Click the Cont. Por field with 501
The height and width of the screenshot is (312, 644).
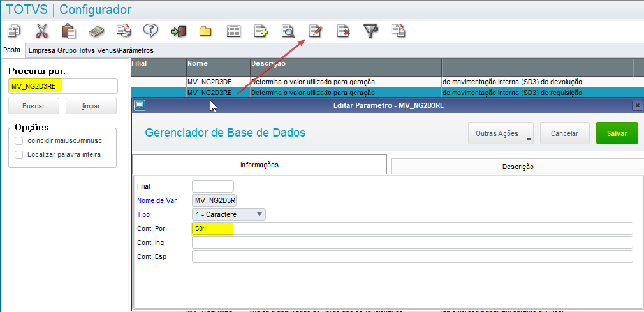[x=413, y=228]
